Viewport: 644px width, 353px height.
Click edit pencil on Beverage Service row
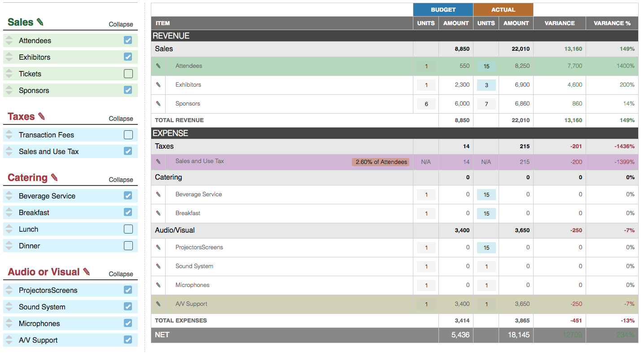(x=158, y=194)
